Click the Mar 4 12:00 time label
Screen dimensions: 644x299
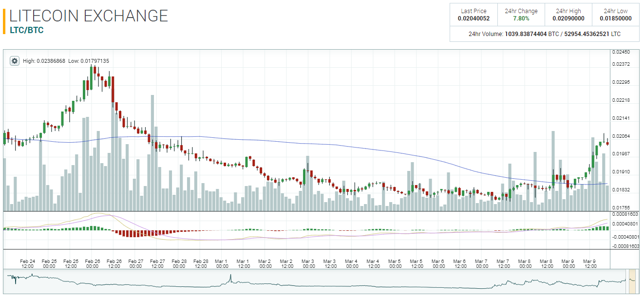pos(374,264)
